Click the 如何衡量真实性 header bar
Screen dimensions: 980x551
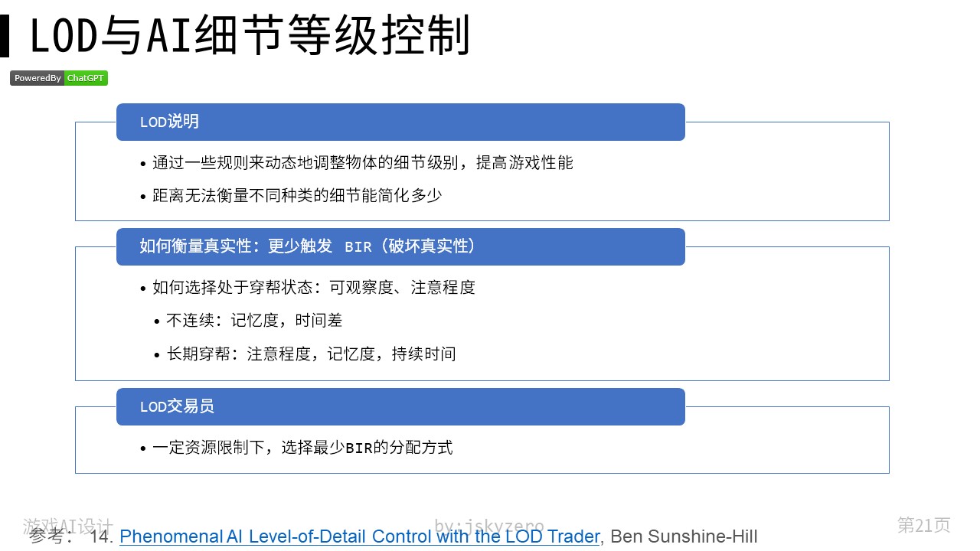(400, 246)
